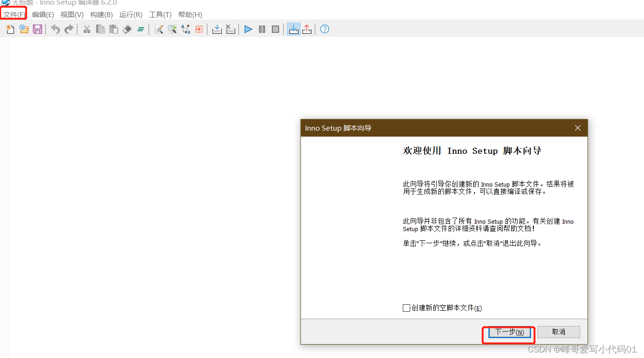The image size is (644, 358).
Task: Click the 欢迎使用 Inno Setup 脚本向导 heading
Action: tap(472, 151)
